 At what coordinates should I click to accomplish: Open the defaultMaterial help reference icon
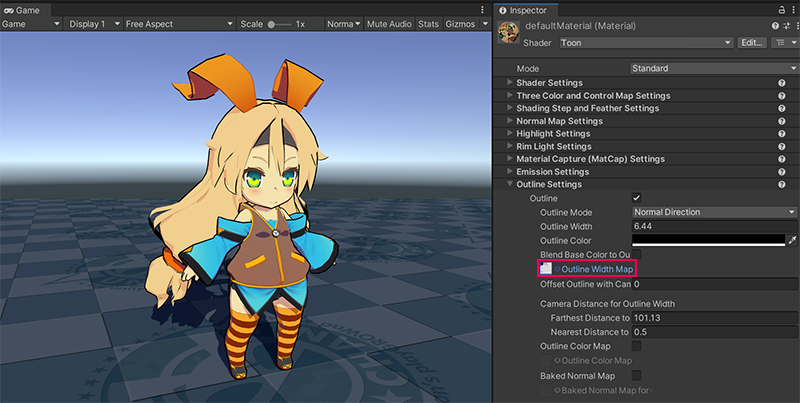[776, 26]
